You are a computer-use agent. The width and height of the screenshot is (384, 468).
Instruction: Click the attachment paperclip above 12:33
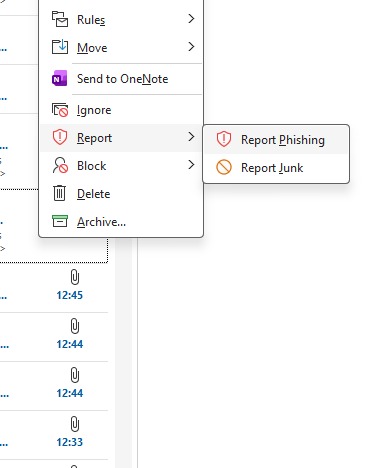point(75,424)
